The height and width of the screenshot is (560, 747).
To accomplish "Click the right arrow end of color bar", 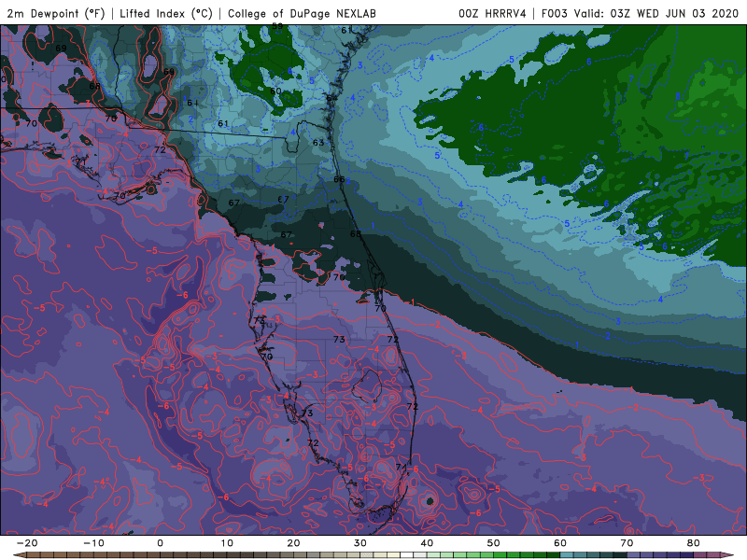I will [727, 555].
